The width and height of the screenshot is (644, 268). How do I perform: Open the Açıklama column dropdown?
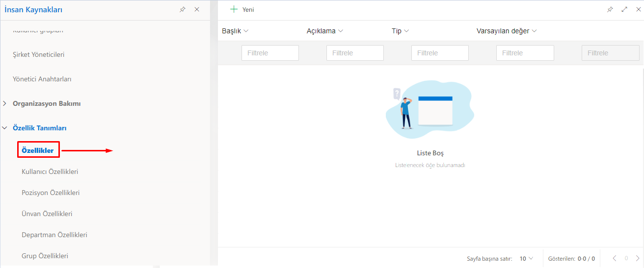click(341, 31)
